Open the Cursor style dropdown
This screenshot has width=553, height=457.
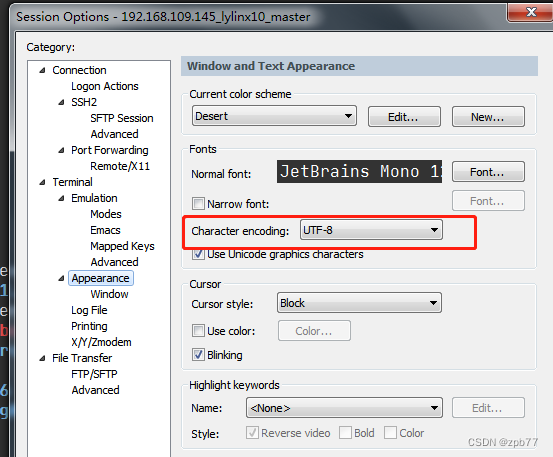tap(359, 303)
